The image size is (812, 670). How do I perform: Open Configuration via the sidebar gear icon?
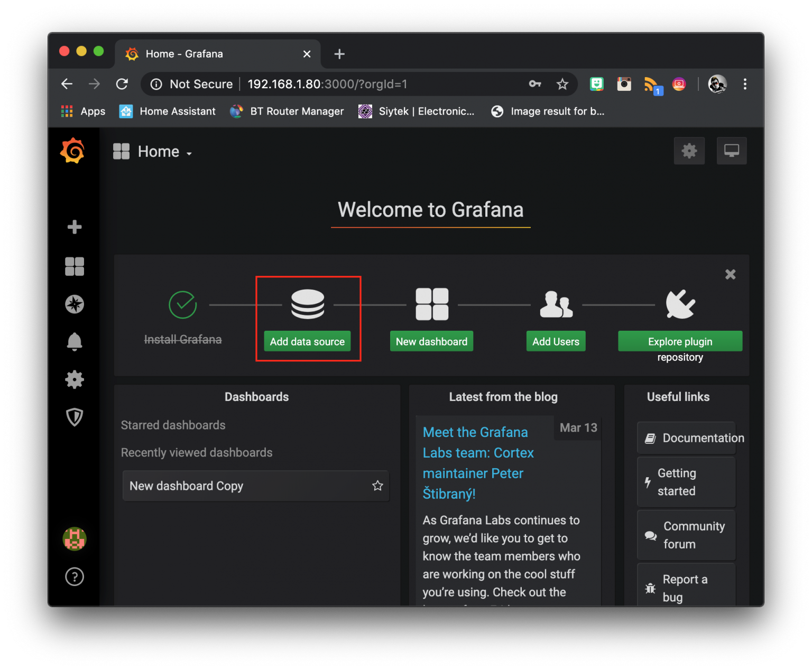74,379
